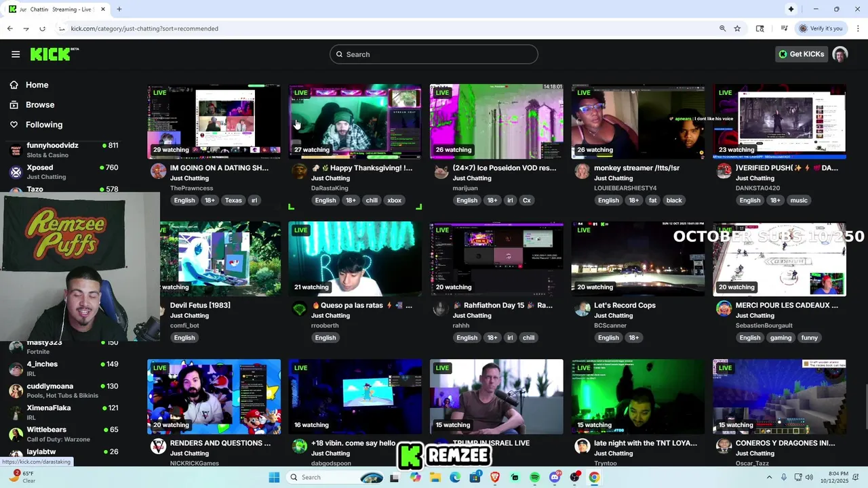Open "Let's Record Cops" stream title
Viewport: 868px width, 488px height.
(625, 305)
